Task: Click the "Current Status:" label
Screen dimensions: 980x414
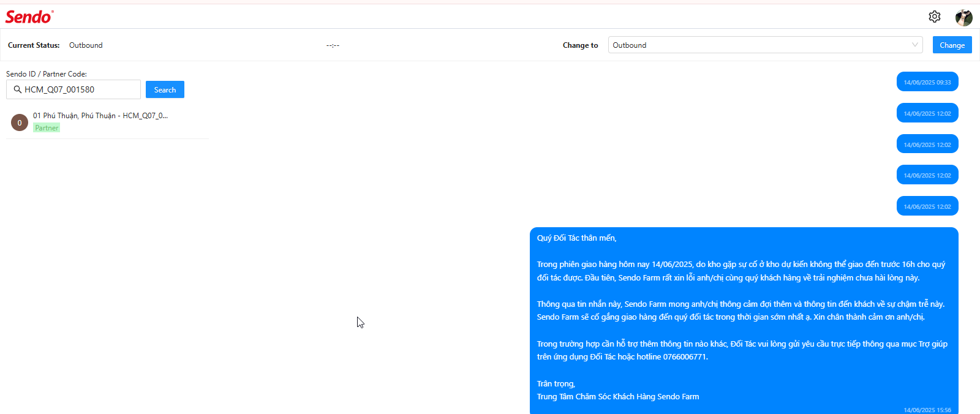Action: pos(34,45)
